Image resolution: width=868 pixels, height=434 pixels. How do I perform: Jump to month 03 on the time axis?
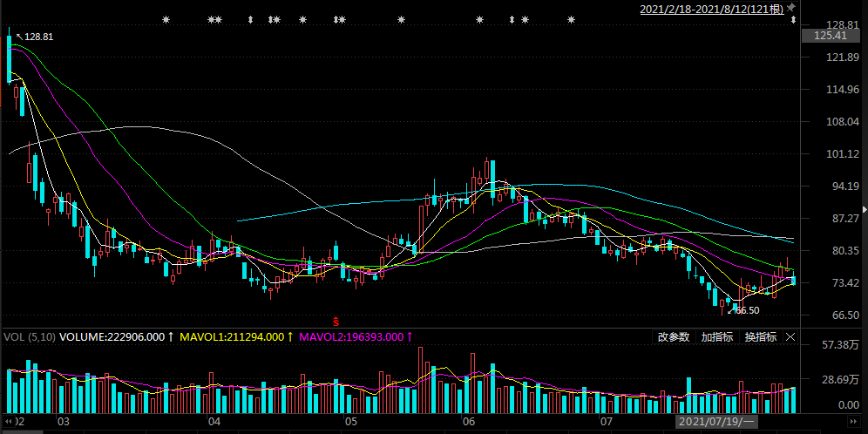click(x=63, y=422)
